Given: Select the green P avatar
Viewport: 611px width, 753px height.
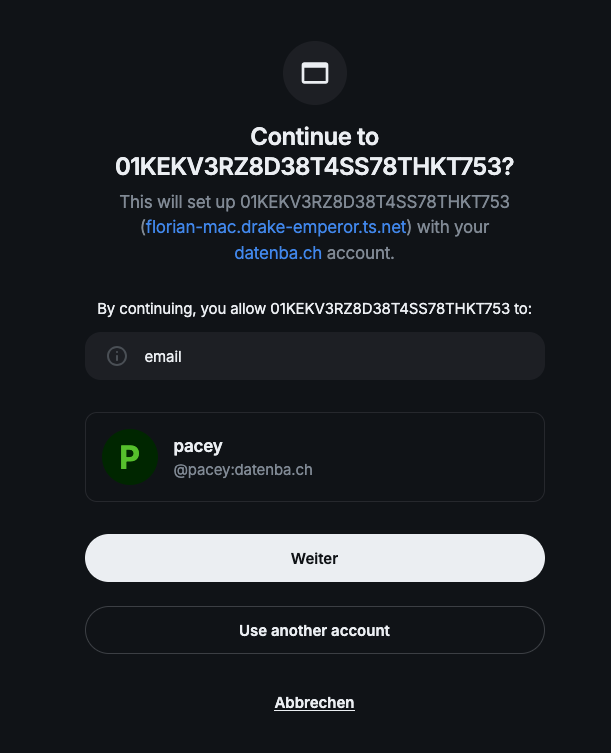Looking at the screenshot, I should 130,457.
